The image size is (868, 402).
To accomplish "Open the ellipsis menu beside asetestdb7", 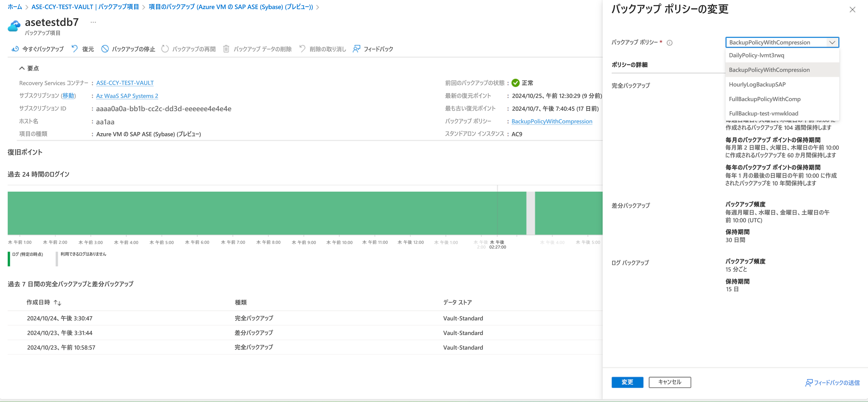I will 93,22.
